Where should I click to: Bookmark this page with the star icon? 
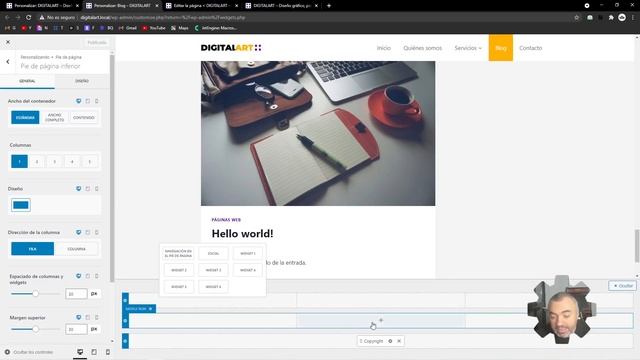pos(576,18)
